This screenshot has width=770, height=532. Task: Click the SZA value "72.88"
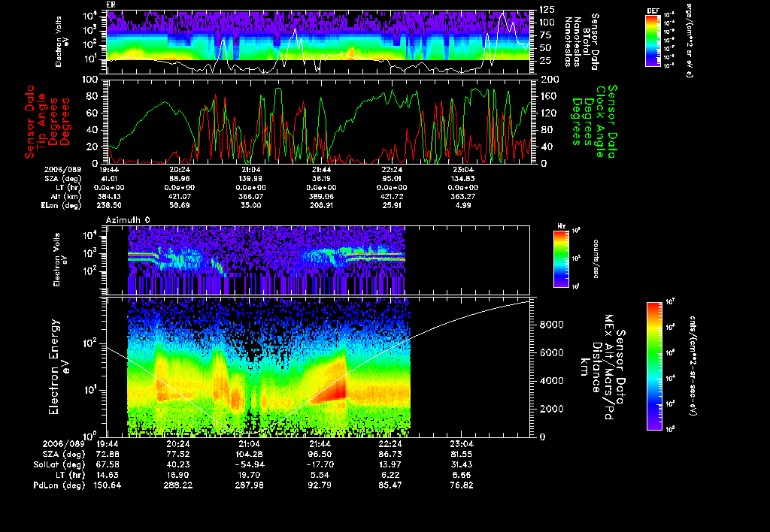108,454
